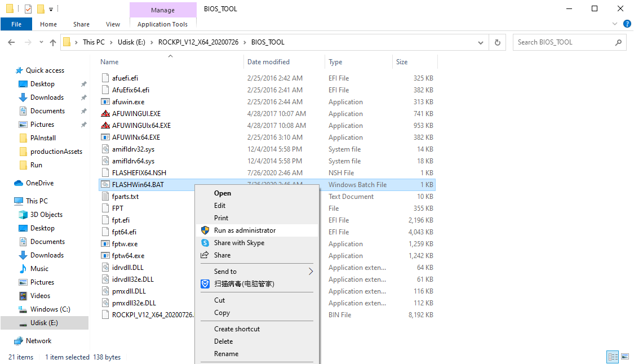
Task: Click the back navigation arrow
Action: point(11,42)
